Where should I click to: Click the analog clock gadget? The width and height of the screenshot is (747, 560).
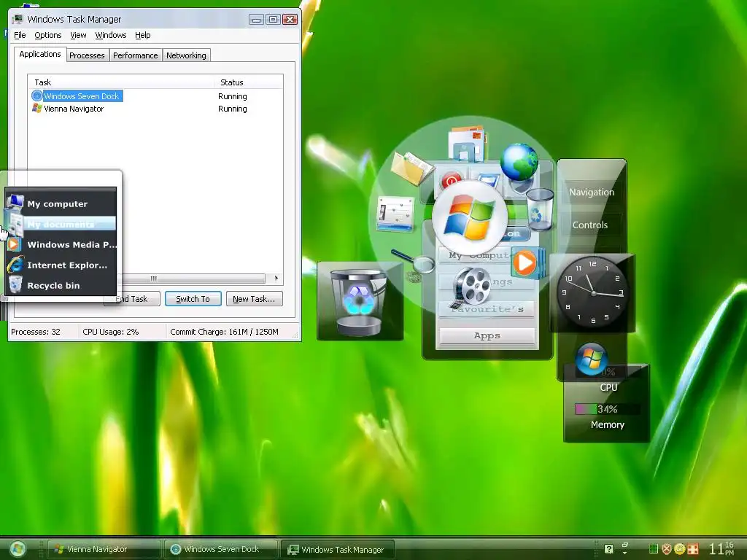592,292
